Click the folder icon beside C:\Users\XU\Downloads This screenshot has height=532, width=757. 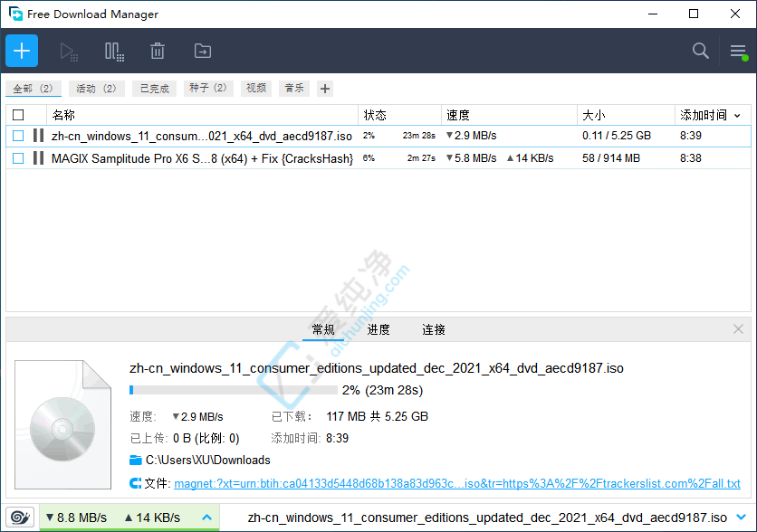(x=136, y=460)
